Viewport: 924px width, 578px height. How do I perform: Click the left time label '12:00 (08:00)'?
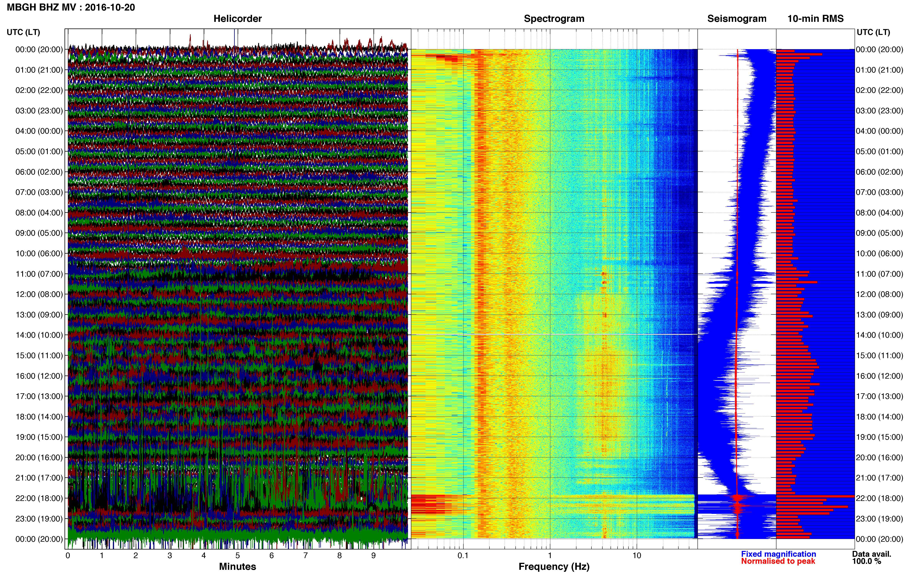(39, 294)
